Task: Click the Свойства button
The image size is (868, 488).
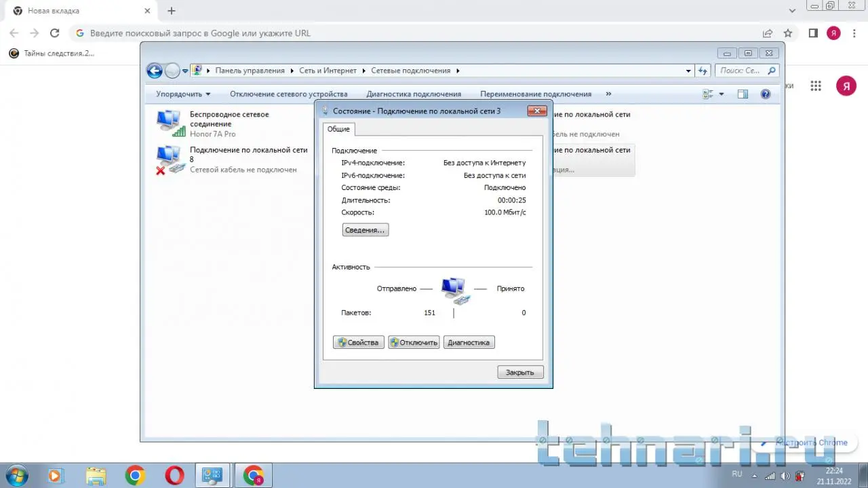Action: (x=359, y=343)
